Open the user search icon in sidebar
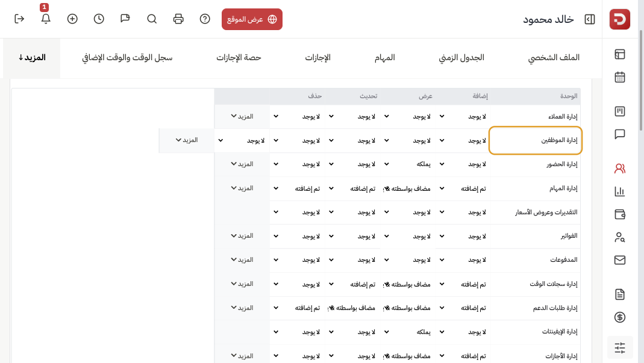The image size is (644, 363). [619, 237]
